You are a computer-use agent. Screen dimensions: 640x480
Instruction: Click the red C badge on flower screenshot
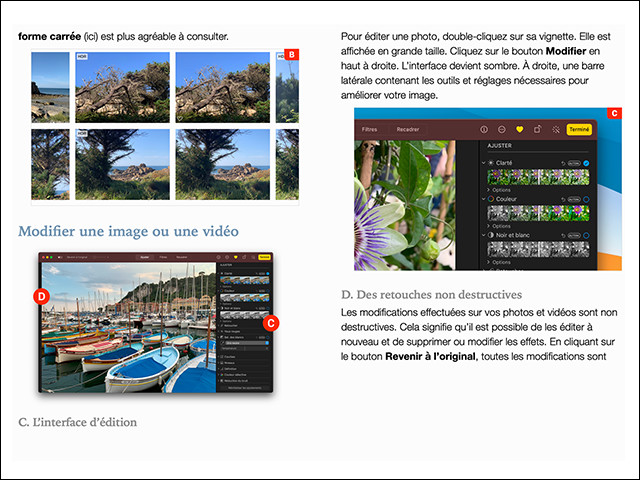tap(614, 114)
